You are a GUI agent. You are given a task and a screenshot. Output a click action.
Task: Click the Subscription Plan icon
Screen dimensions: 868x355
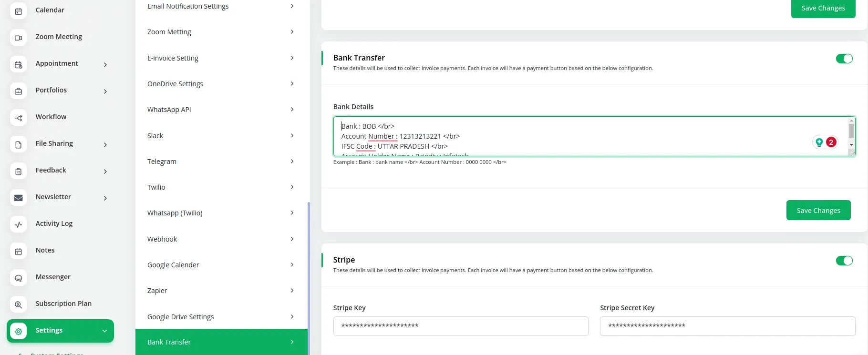[18, 304]
